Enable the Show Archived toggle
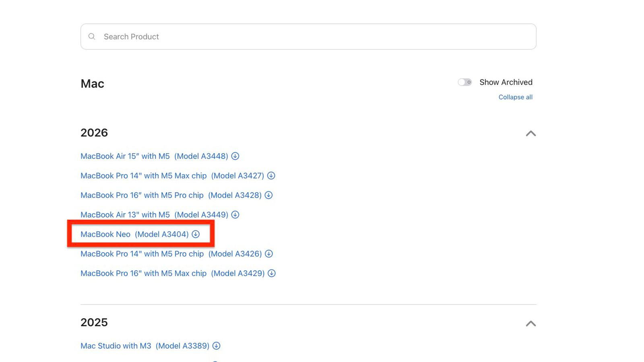Image resolution: width=644 pixels, height=362 pixels. pyautogui.click(x=464, y=82)
